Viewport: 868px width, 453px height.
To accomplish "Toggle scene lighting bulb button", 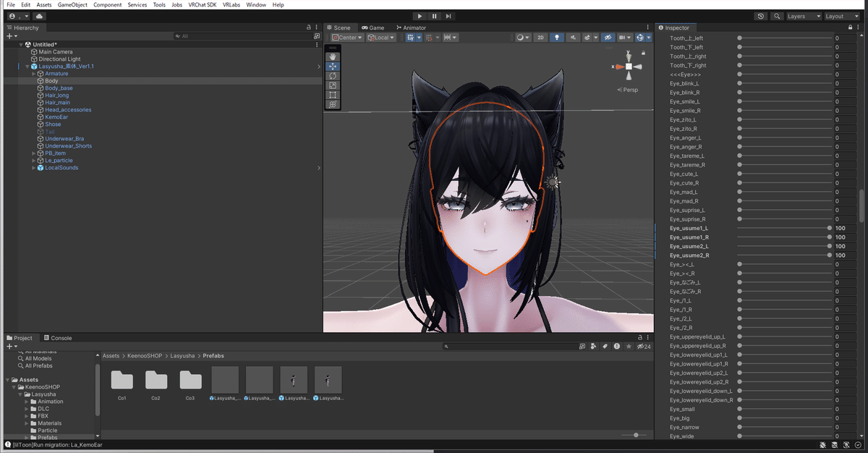I will pos(558,38).
